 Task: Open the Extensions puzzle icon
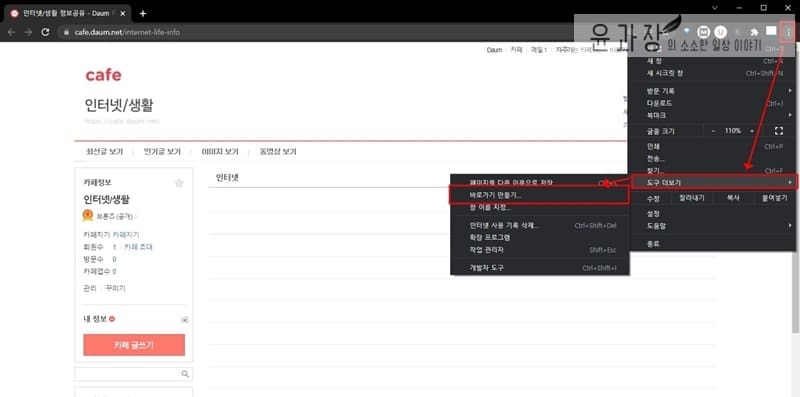[754, 32]
